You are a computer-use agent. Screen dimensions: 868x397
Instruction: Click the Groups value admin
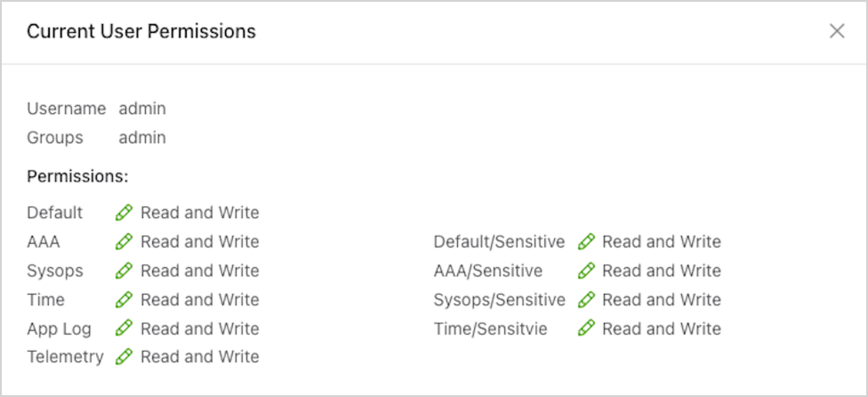click(x=142, y=138)
